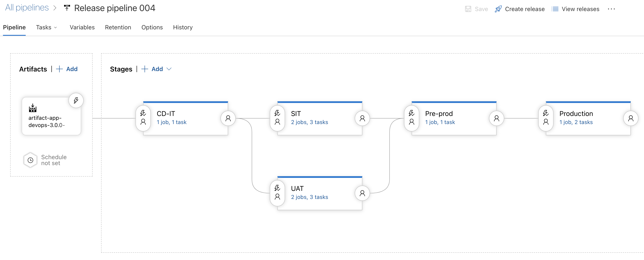Open the SIT '2 jobs, 3 tasks' link
This screenshot has height=260, width=644.
coord(309,122)
